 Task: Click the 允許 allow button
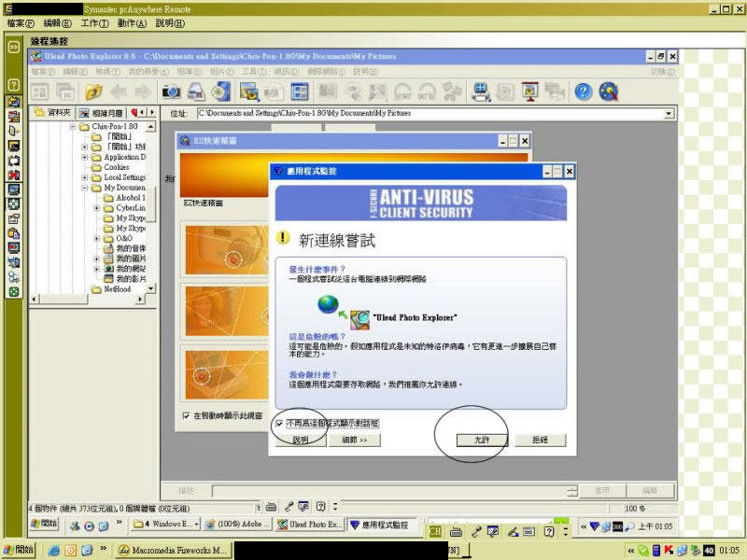[482, 440]
